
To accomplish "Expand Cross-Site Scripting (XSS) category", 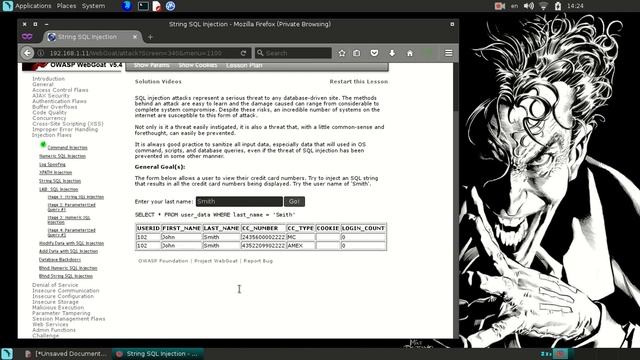I will [x=68, y=124].
